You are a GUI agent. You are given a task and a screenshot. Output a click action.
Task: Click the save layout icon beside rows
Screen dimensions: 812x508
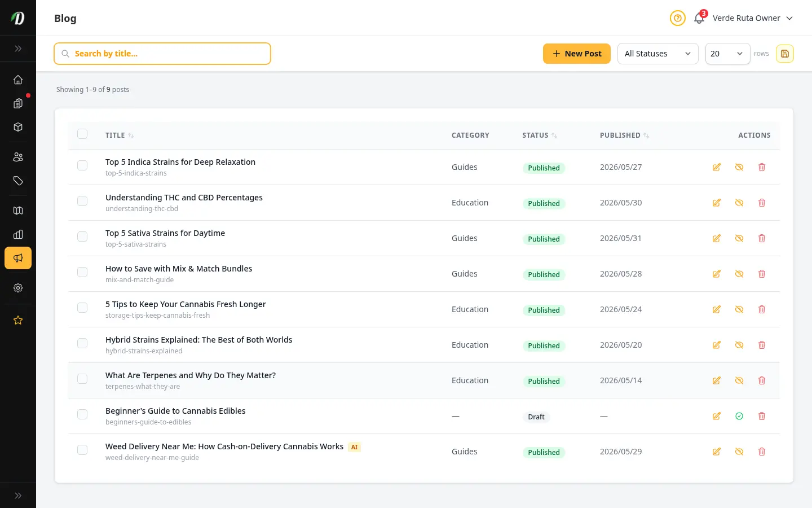coord(785,54)
